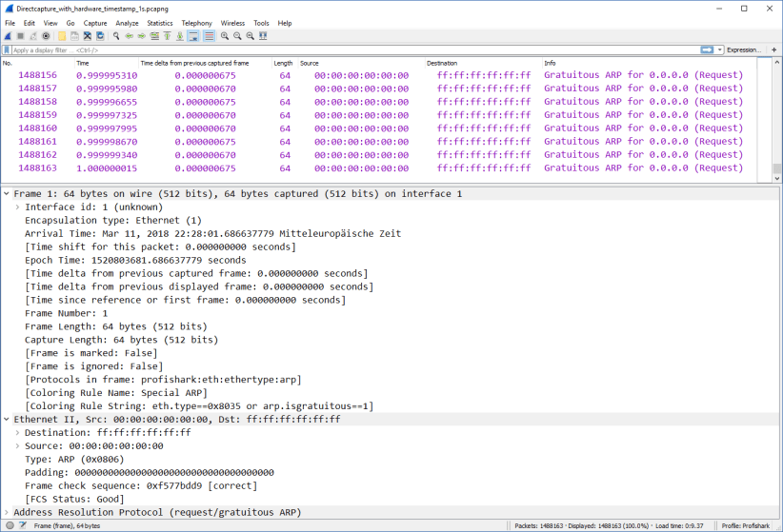Image resolution: width=783 pixels, height=532 pixels.
Task: Reset text to normal size icon
Action: pos(251,36)
